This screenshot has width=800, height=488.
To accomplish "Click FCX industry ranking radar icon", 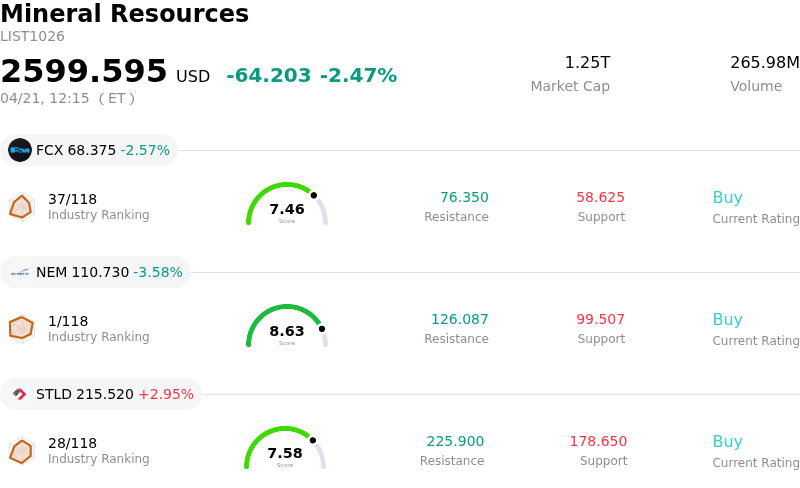I will (x=21, y=207).
